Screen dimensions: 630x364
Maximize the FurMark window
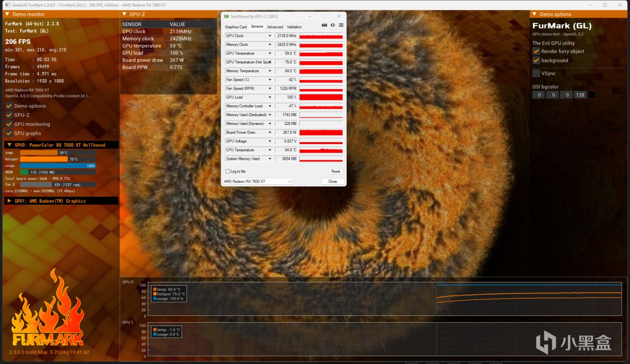click(x=605, y=4)
